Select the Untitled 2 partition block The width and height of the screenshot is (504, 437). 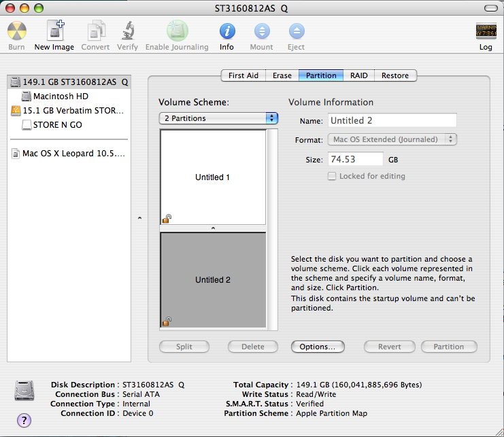pos(213,280)
